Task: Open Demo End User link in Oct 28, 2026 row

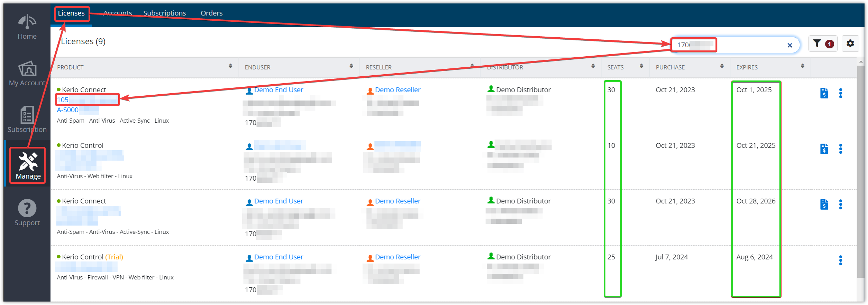Action: [278, 201]
